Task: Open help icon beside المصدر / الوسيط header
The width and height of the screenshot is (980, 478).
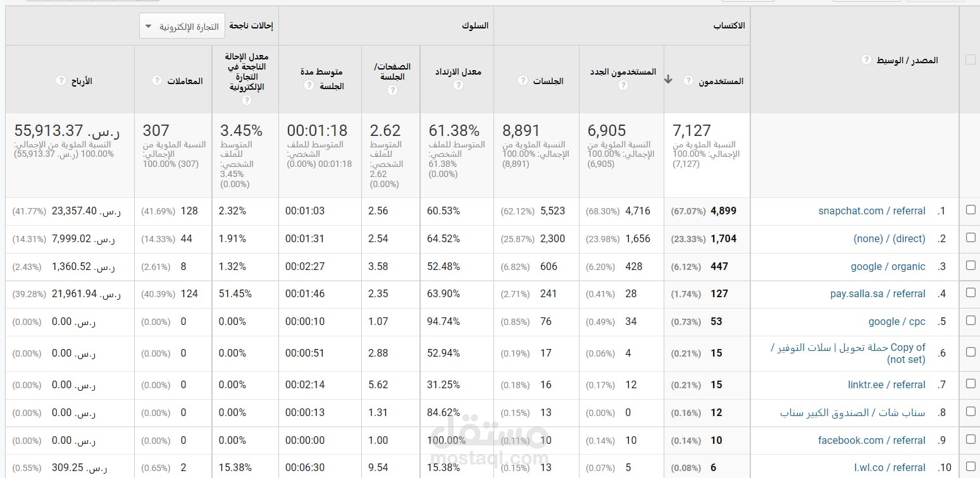Action: pos(866,60)
